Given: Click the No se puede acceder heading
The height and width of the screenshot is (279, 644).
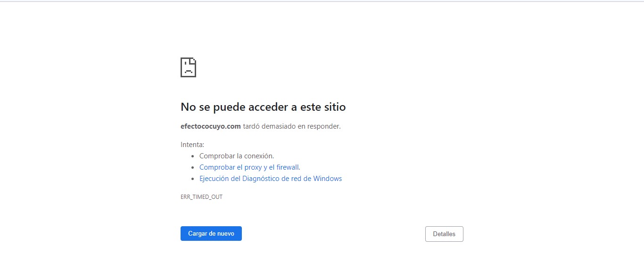Looking at the screenshot, I should (x=263, y=107).
